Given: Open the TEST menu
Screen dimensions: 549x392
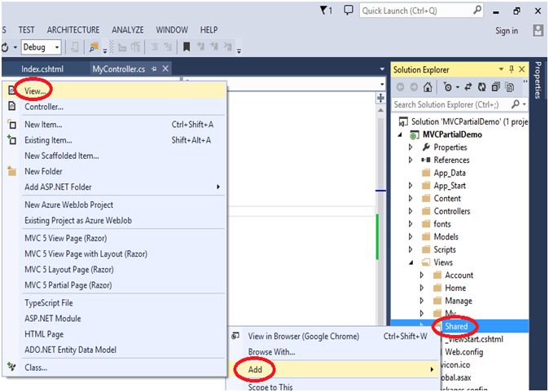Looking at the screenshot, I should (x=27, y=30).
